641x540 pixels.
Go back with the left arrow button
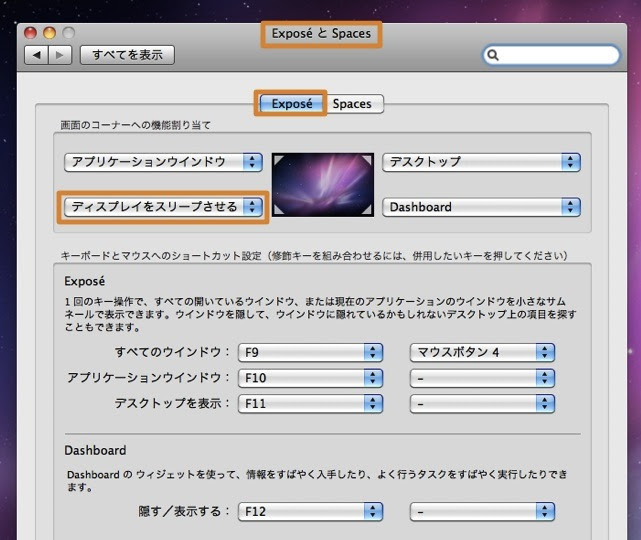click(x=37, y=55)
